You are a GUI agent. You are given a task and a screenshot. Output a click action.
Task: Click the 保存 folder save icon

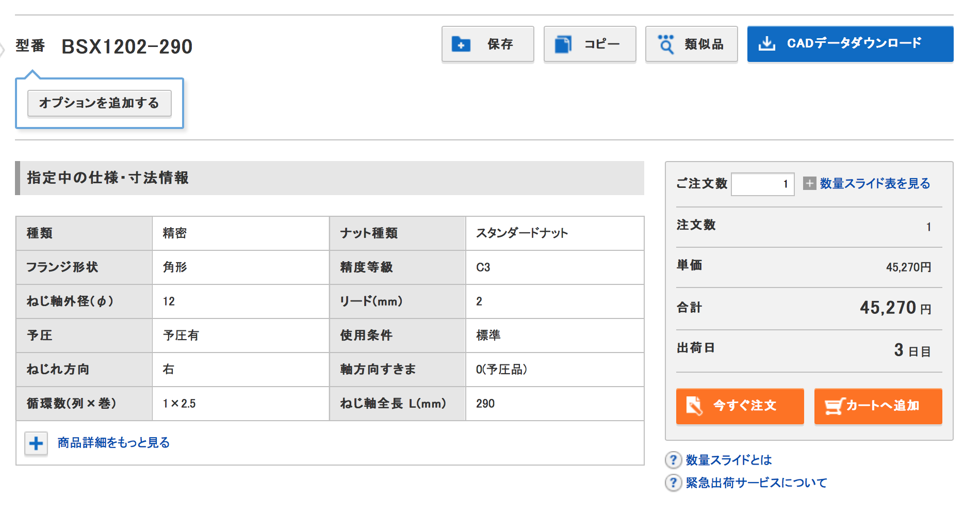(461, 44)
